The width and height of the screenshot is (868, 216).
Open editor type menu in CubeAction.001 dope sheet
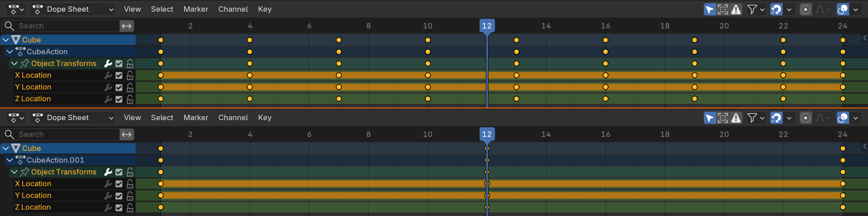tap(16, 117)
